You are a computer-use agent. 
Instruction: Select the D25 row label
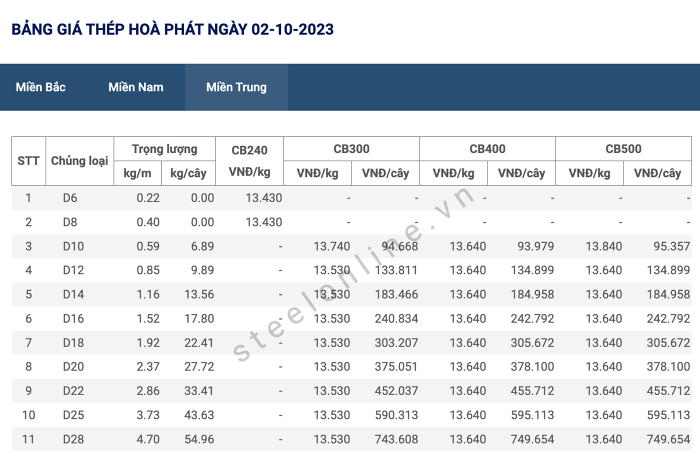(73, 415)
